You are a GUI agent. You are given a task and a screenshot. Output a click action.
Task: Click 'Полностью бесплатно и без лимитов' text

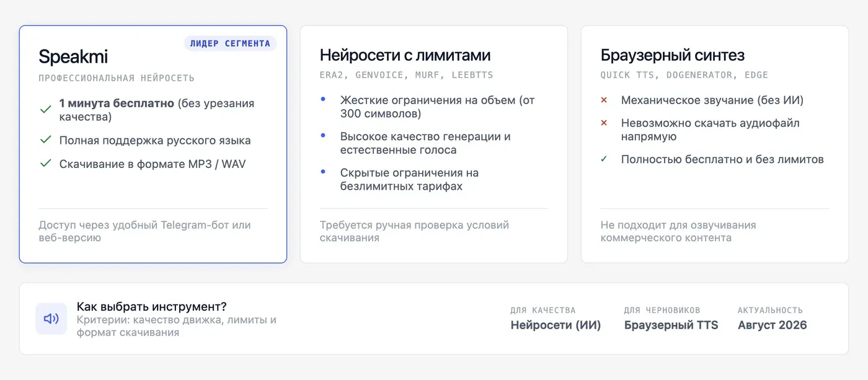pyautogui.click(x=722, y=159)
